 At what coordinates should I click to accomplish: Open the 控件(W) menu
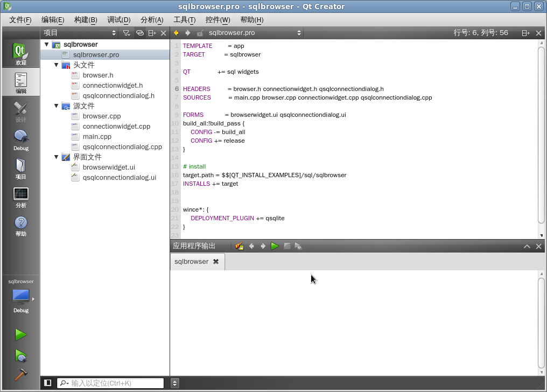[218, 20]
